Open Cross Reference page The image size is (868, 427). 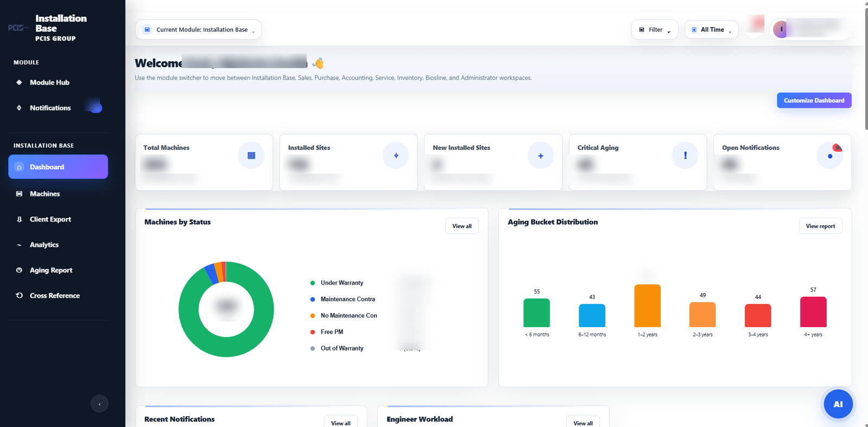click(58, 296)
